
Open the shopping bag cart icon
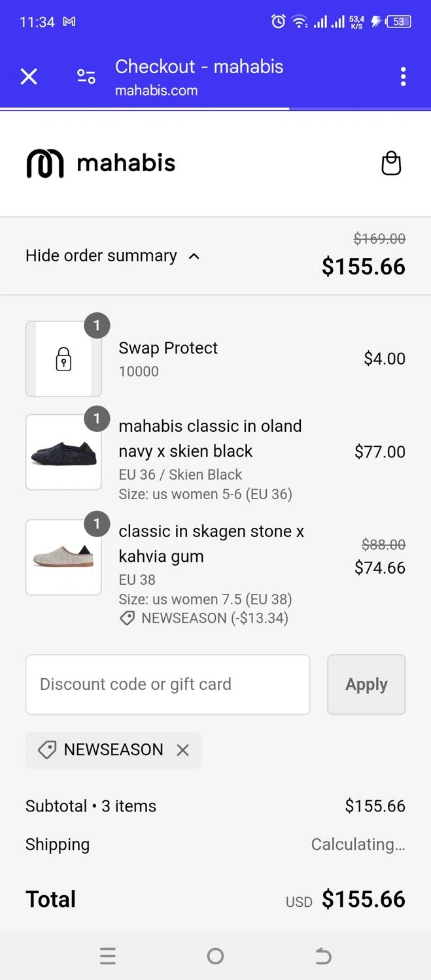point(391,163)
